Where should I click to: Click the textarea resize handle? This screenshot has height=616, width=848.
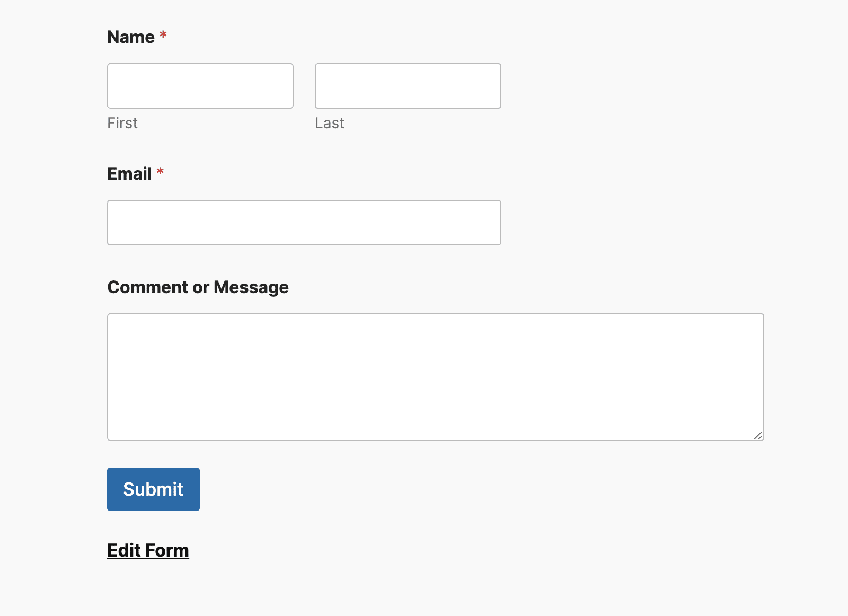point(759,436)
